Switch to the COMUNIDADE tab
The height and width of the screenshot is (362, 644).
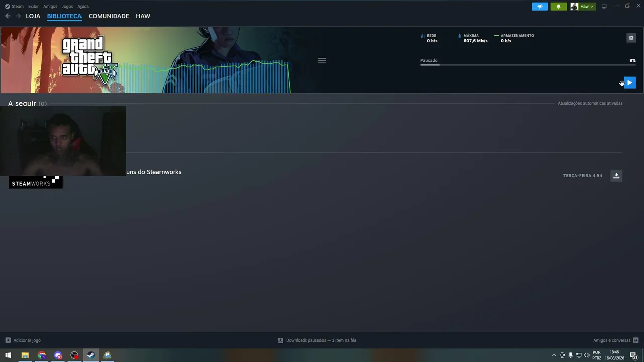(x=109, y=16)
